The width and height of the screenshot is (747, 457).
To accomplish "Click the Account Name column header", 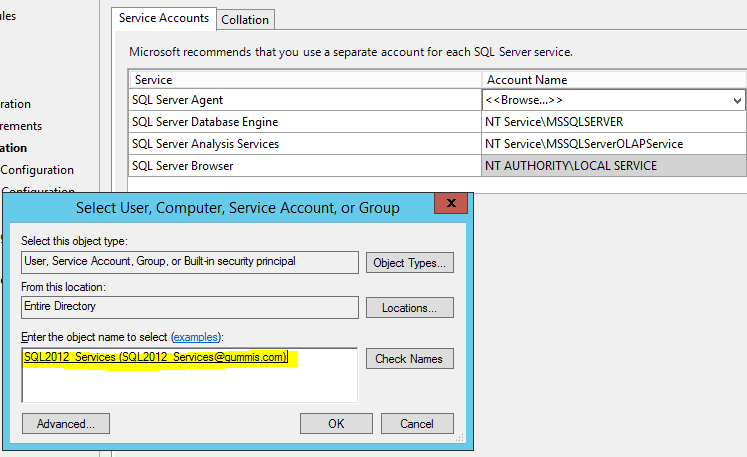I will 614,80.
